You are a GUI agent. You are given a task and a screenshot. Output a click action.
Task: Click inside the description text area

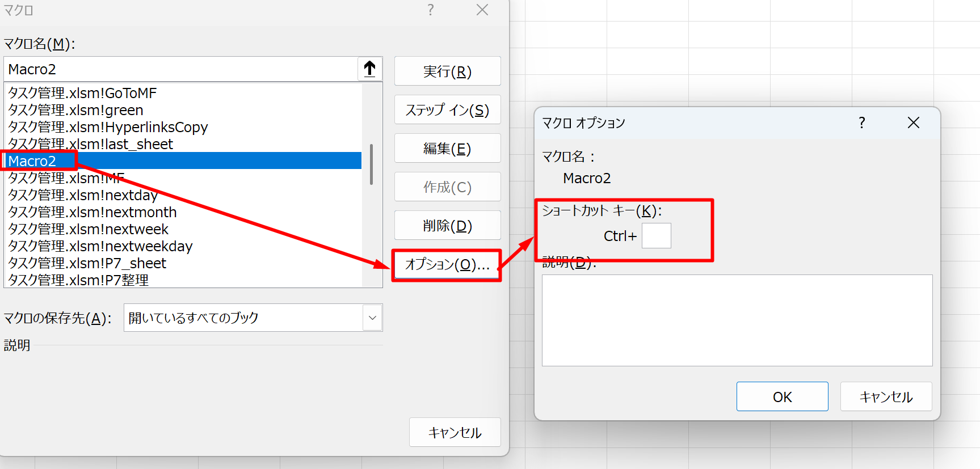pyautogui.click(x=737, y=320)
